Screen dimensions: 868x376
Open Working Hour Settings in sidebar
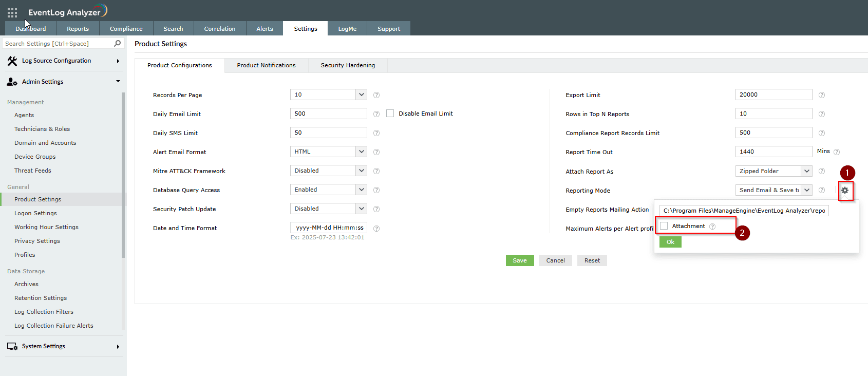coord(46,227)
